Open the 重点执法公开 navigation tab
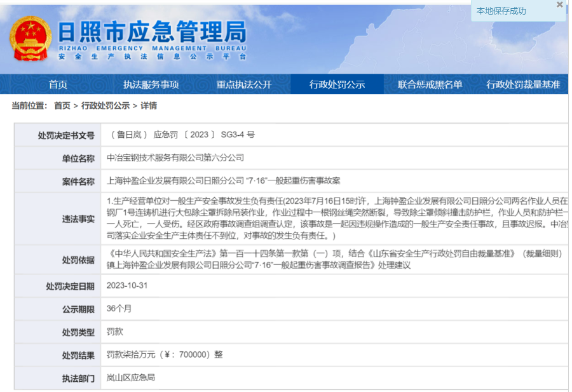Viewport: 572px width, 392px height. [x=244, y=84]
